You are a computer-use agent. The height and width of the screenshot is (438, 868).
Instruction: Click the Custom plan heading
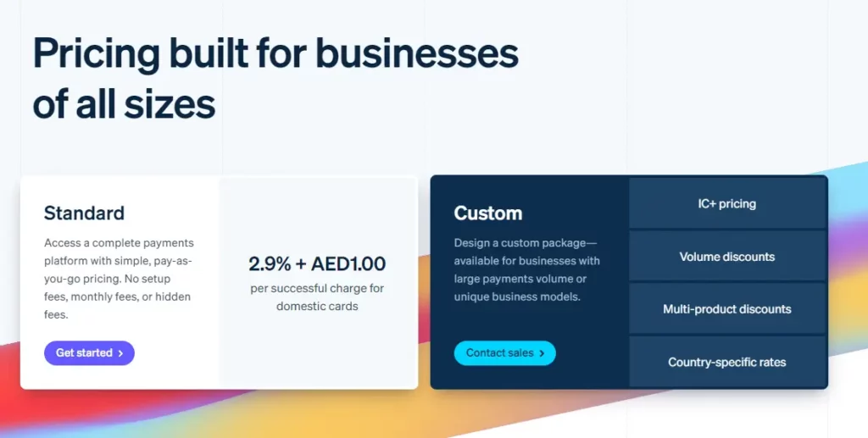487,213
